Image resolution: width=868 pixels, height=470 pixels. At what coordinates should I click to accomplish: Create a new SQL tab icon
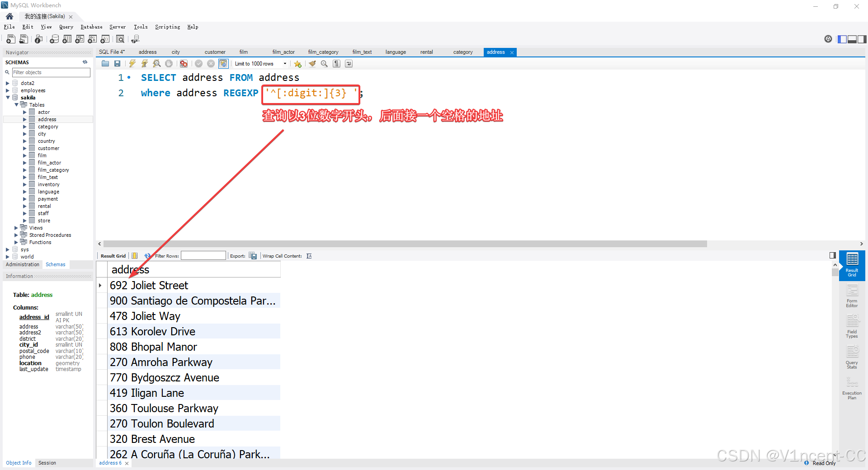pos(11,39)
